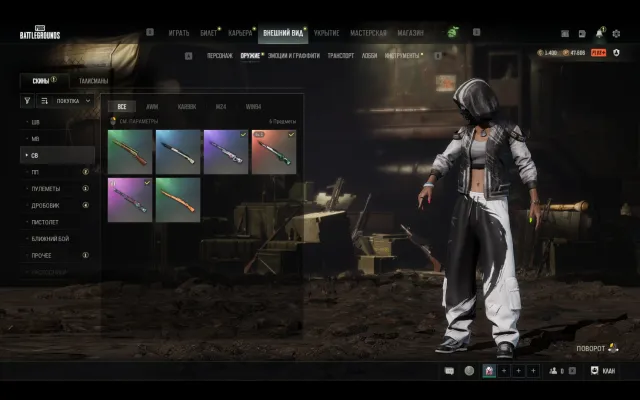
Task: Open the ЛОББИ sub-tab
Action: (x=369, y=56)
